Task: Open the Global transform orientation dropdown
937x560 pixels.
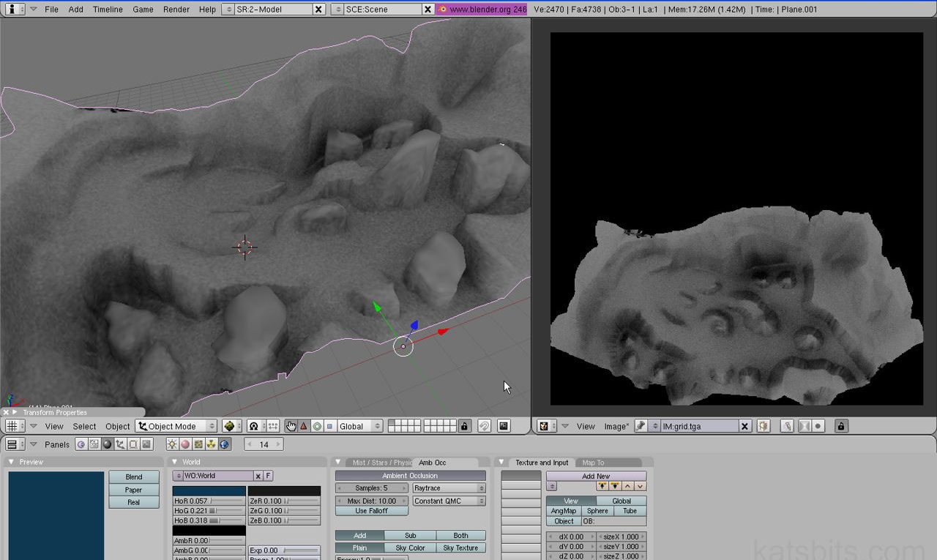Action: click(359, 425)
